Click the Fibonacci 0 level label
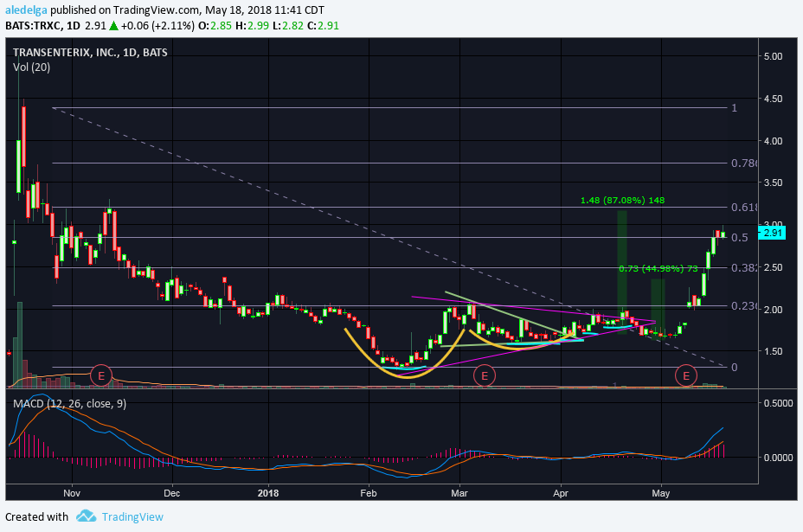This screenshot has height=532, width=803. tap(735, 367)
